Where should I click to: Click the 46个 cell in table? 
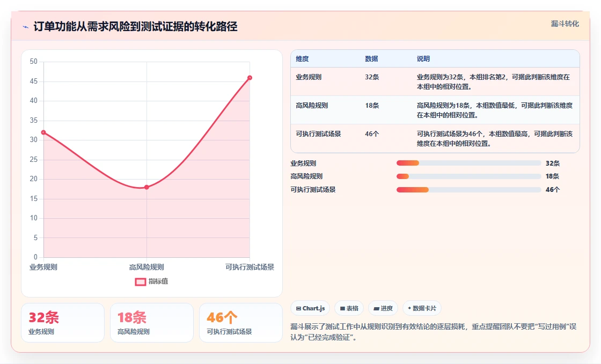pyautogui.click(x=372, y=133)
